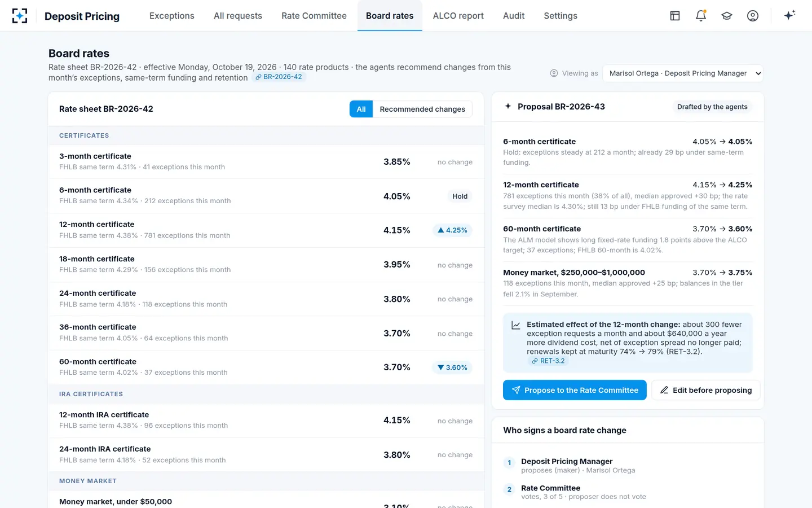Select the 18-month certificate row
Image resolution: width=812 pixels, height=508 pixels.
(266, 265)
